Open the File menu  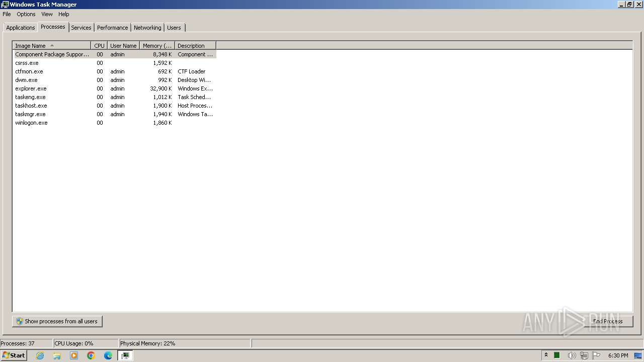[7, 14]
